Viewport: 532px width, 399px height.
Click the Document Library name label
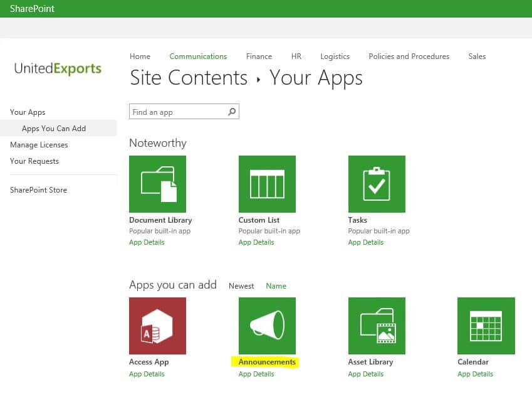click(160, 220)
